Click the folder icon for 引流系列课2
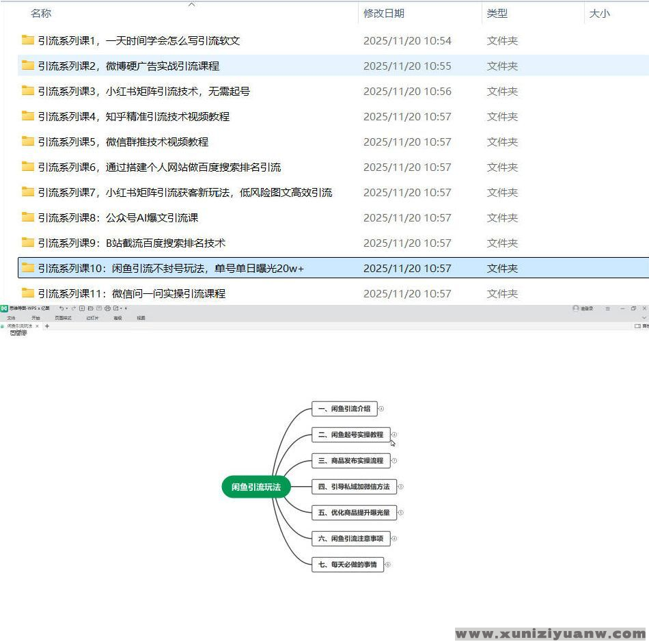 pos(28,66)
